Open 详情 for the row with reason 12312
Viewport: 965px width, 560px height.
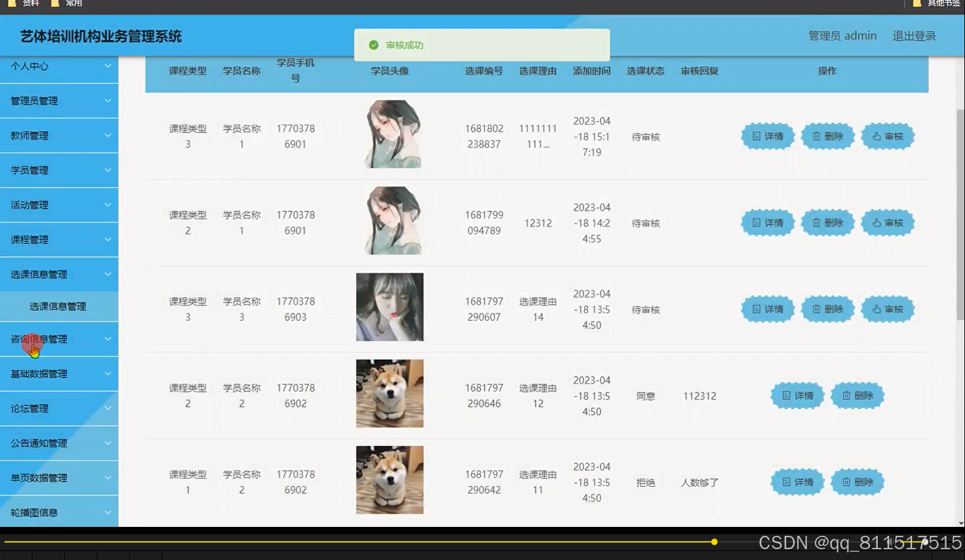click(768, 223)
